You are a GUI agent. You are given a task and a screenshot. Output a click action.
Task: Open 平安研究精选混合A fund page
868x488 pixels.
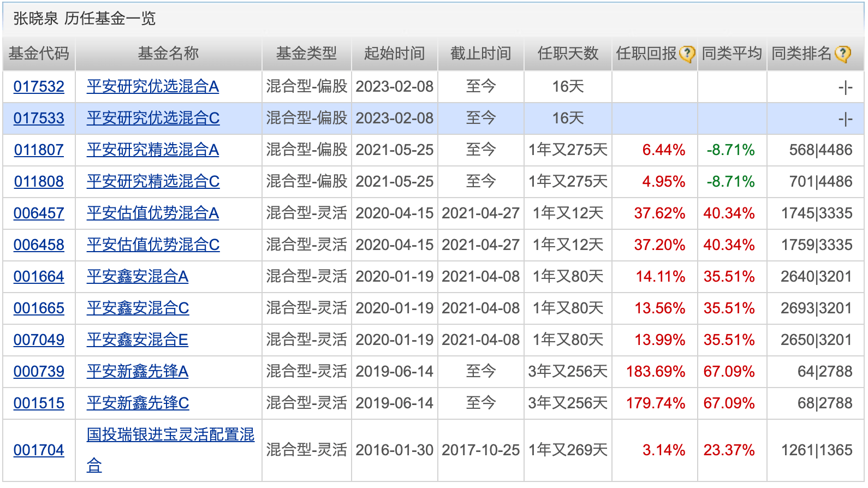coord(153,150)
